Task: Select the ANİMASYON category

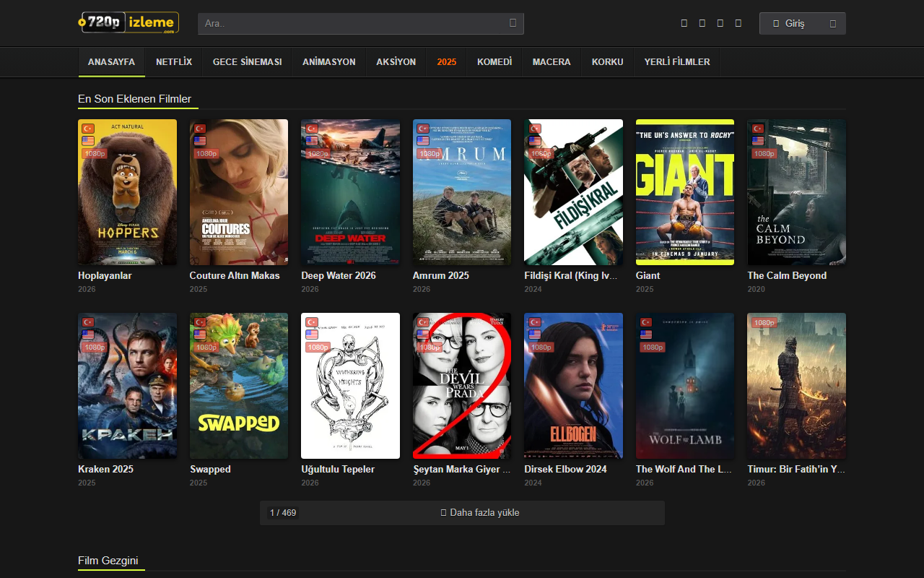Action: click(x=329, y=62)
